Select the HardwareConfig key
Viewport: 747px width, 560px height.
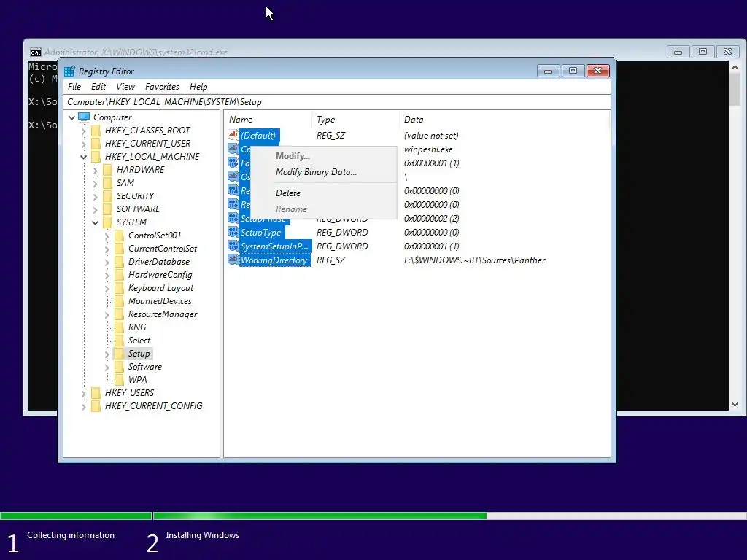click(160, 275)
